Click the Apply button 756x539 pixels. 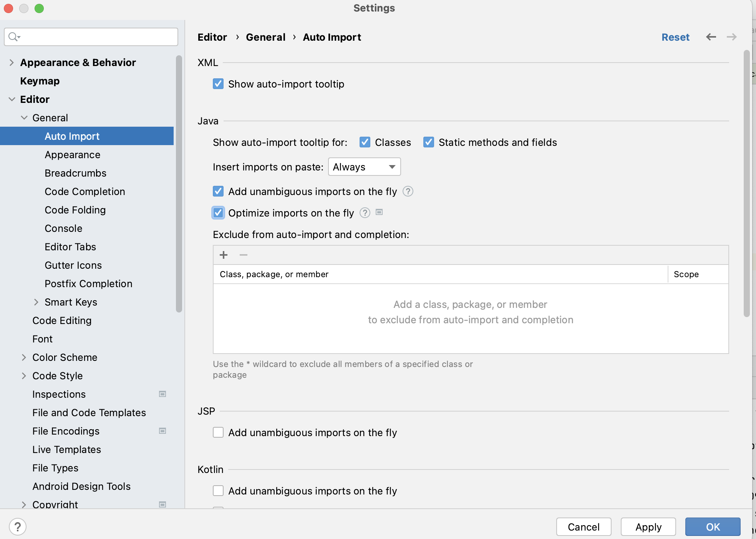[x=648, y=527]
